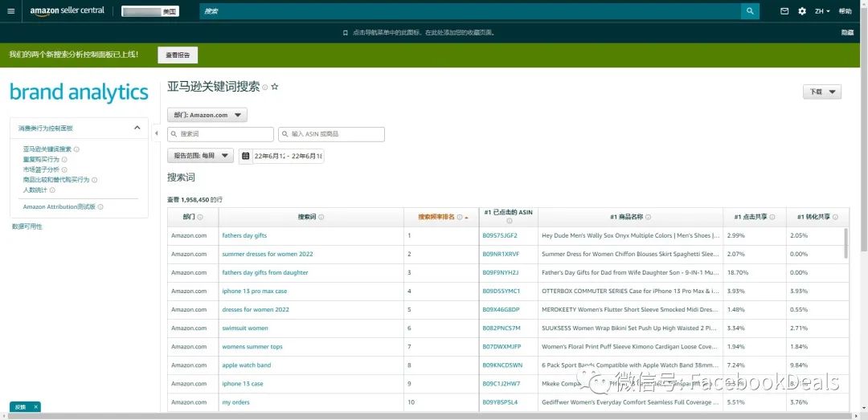This screenshot has width=868, height=420.
Task: Click the 查看报告 button in the green banner
Action: coord(178,55)
